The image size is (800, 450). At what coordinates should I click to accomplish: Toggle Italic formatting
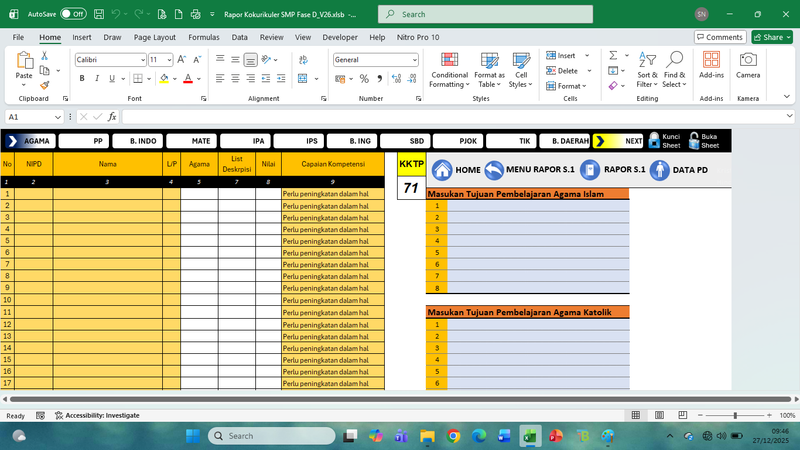[x=95, y=79]
